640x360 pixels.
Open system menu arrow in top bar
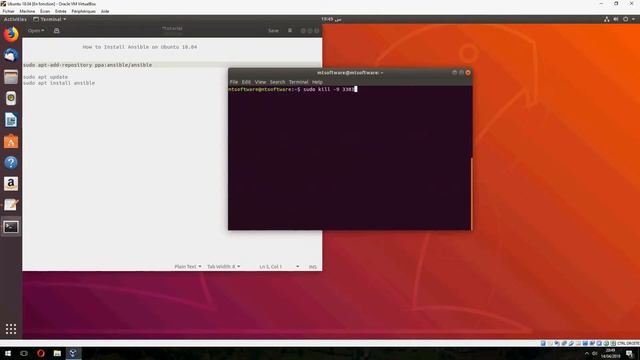click(633, 19)
